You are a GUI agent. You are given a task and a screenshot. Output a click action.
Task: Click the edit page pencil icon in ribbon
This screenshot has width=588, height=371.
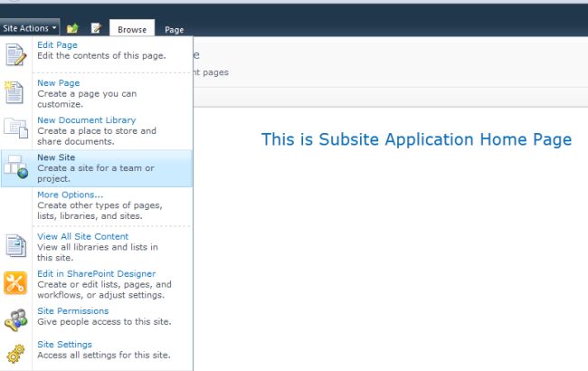(97, 28)
